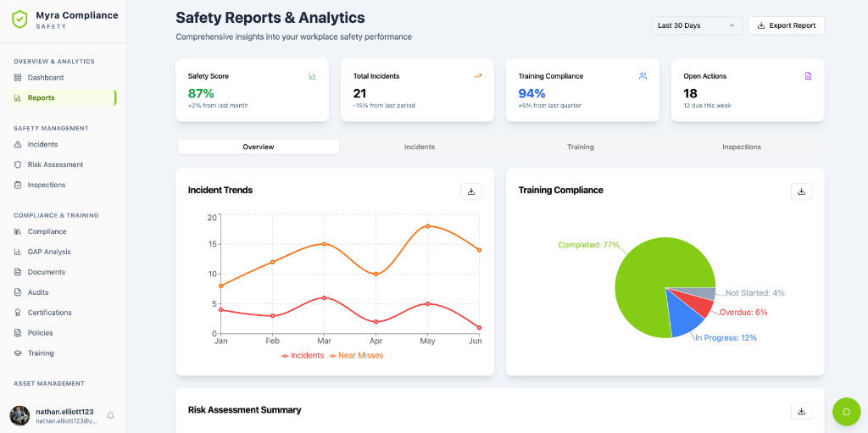Open the Last 30 Days dropdown
Viewport: 868px width, 433px height.
[697, 25]
